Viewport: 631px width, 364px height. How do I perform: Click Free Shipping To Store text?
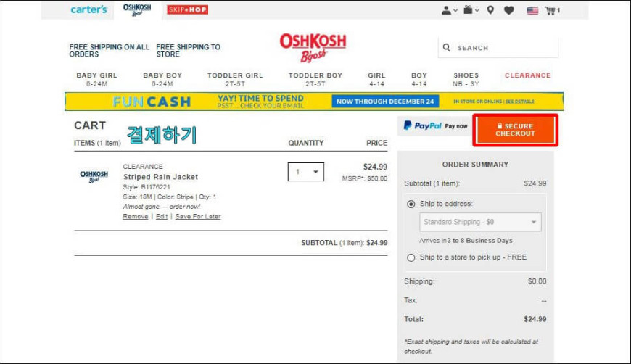coord(188,51)
